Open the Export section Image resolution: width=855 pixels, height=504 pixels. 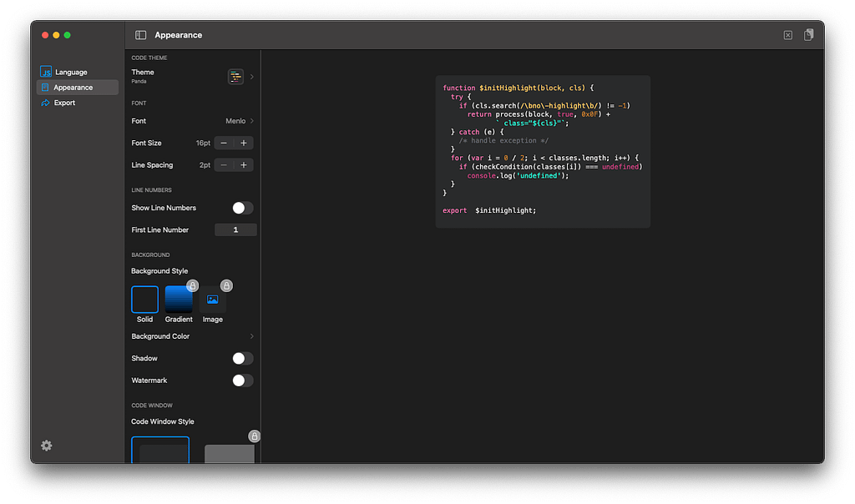[x=64, y=103]
